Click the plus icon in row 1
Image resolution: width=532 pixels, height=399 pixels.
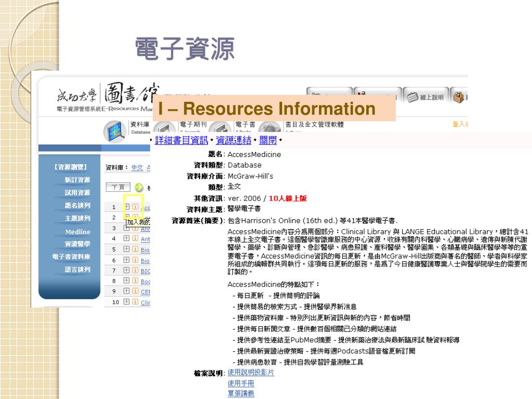coord(127,206)
